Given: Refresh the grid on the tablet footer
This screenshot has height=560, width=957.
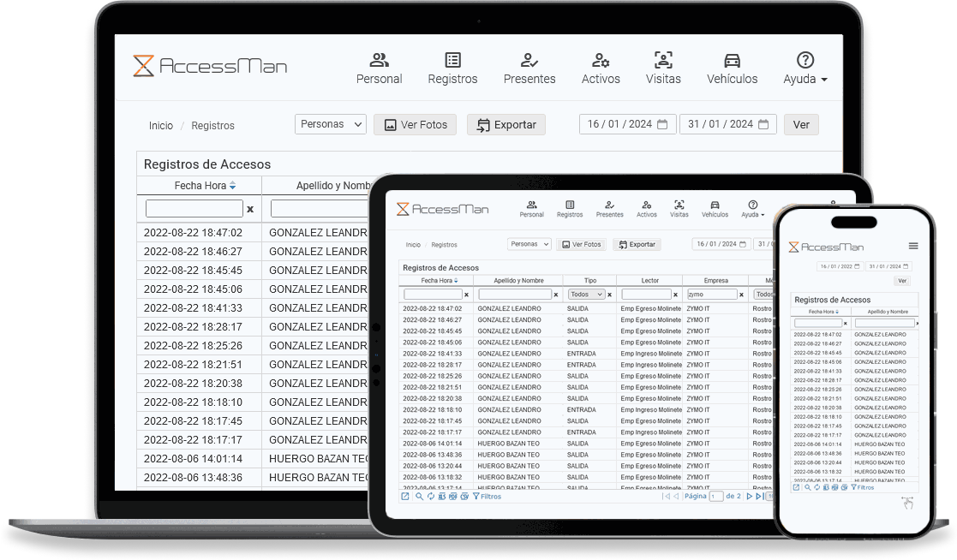Looking at the screenshot, I should tap(431, 497).
